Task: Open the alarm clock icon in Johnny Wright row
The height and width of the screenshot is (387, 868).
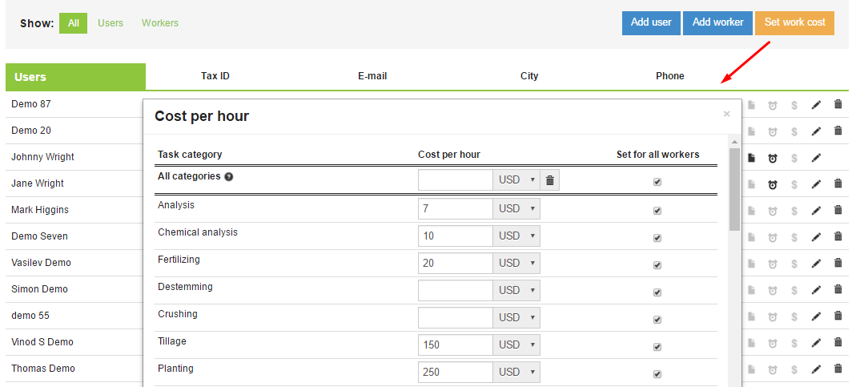Action: coord(773,158)
